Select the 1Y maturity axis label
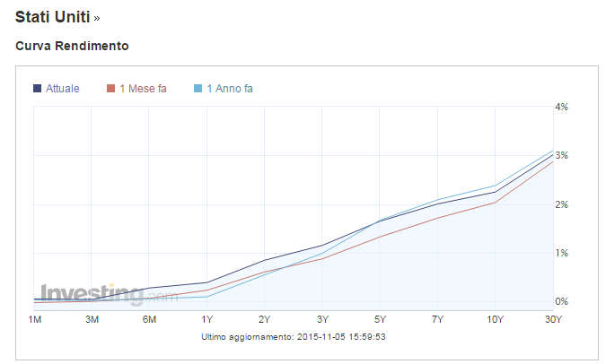 pos(208,320)
